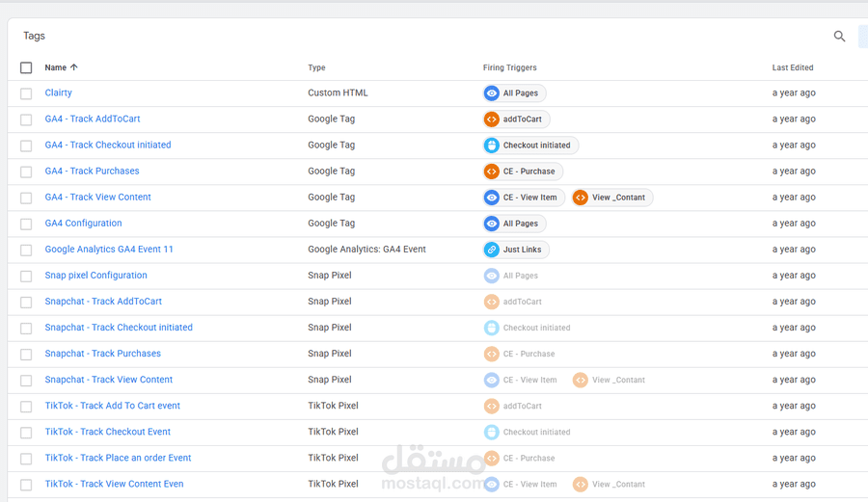Sort by Name using the arrow icon
This screenshot has width=868, height=502.
(74, 66)
